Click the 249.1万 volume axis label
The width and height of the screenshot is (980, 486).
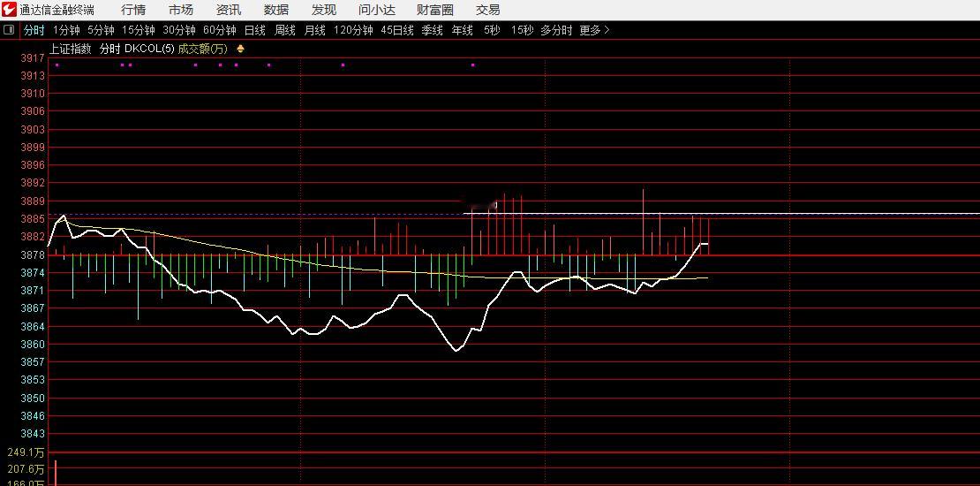pyautogui.click(x=26, y=452)
